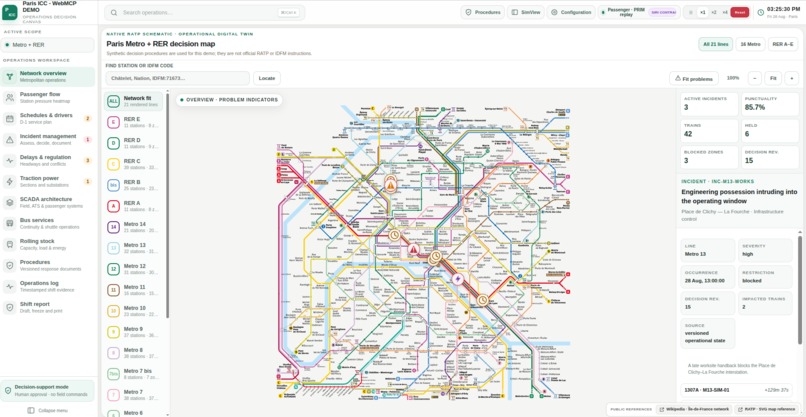The width and height of the screenshot is (806, 417).
Task: Select the RER A line badge
Action: 113,206
